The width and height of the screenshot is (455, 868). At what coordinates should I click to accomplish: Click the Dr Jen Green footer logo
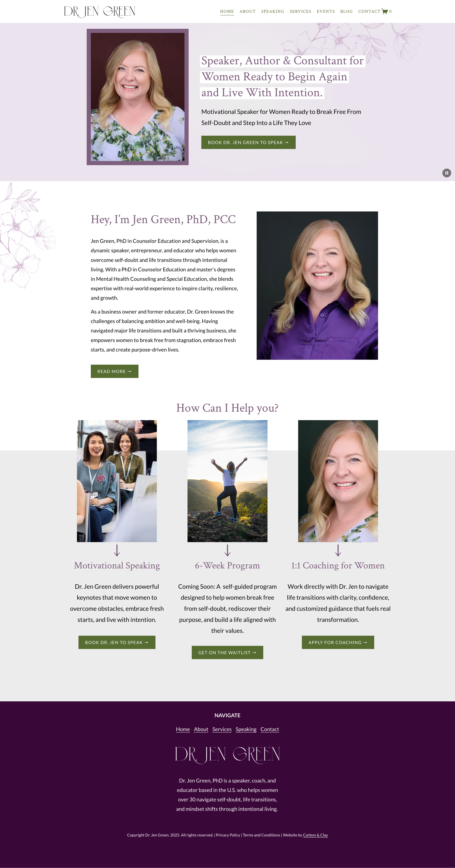227,755
